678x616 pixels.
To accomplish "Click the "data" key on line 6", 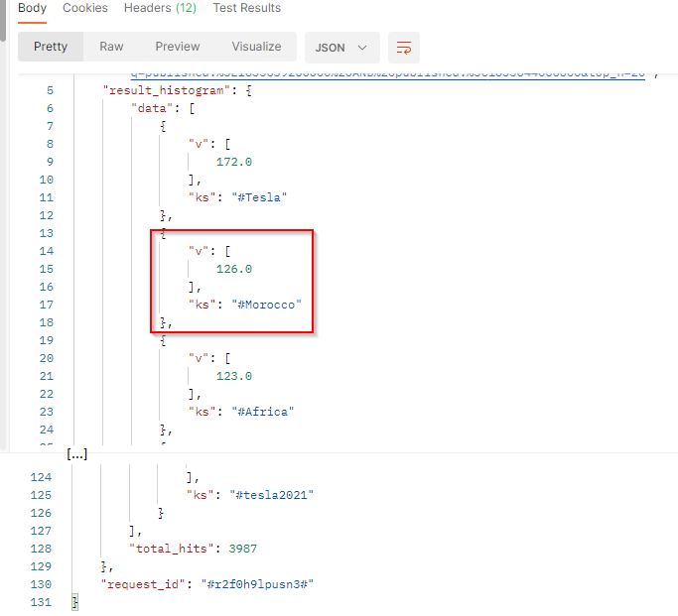I will click(152, 108).
